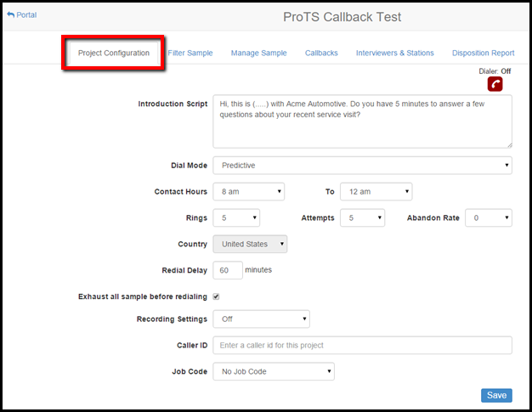This screenshot has width=532, height=412.
Task: Open the Callbacks tab
Action: (321, 53)
